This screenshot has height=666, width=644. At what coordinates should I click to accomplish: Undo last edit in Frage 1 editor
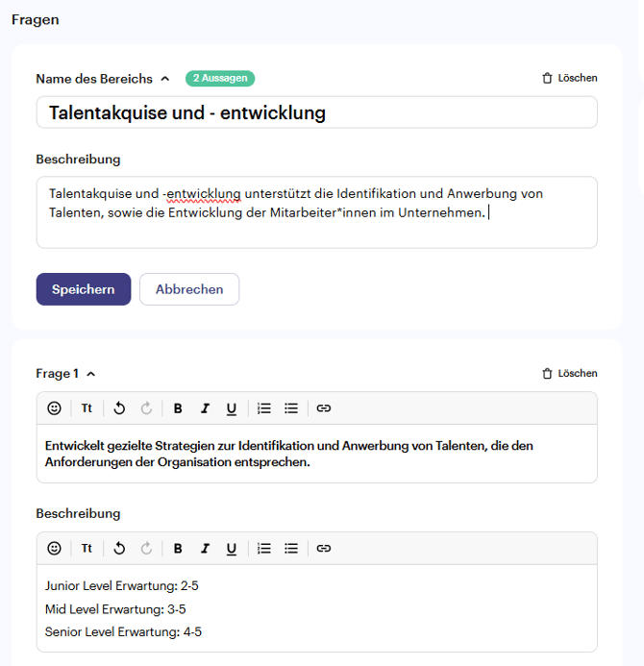click(119, 408)
